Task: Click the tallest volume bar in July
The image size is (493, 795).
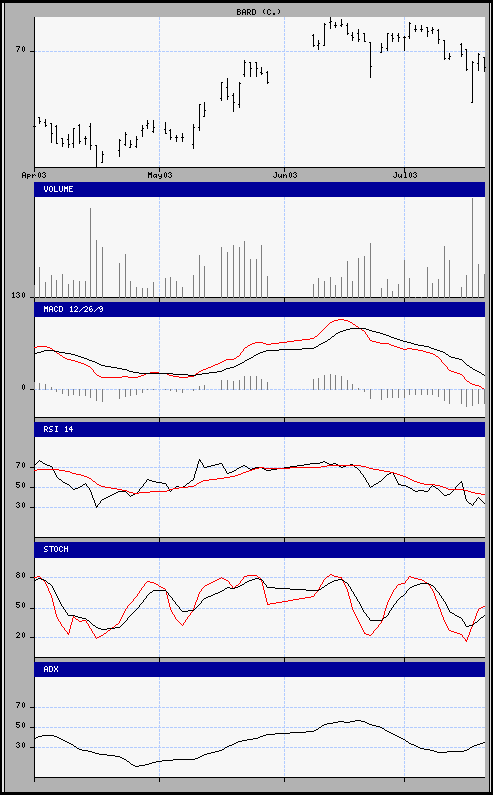Action: click(x=472, y=247)
